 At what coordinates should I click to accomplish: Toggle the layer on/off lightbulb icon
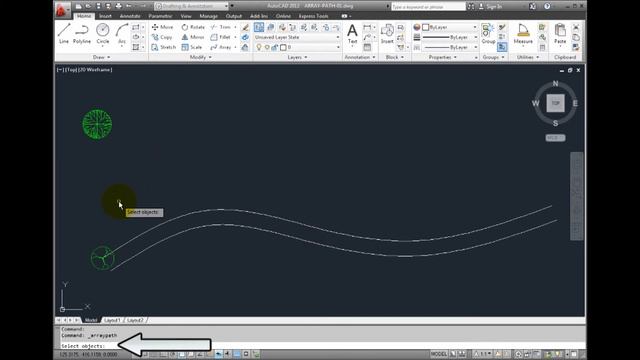click(259, 47)
